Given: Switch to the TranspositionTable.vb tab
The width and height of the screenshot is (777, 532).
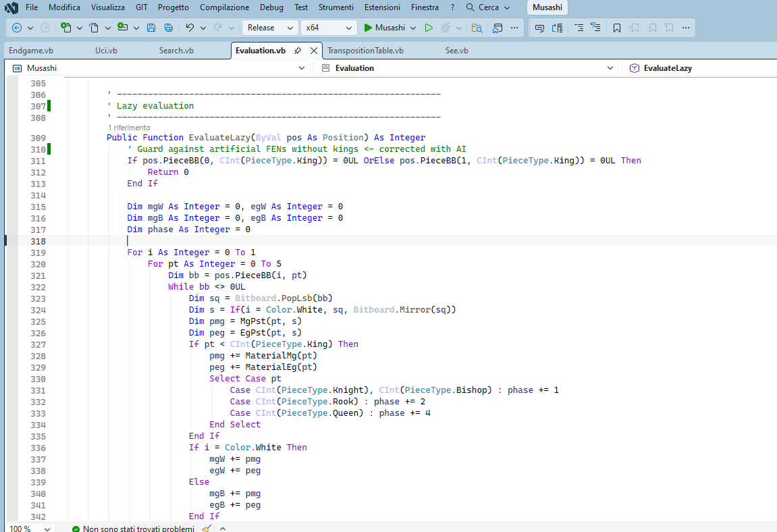Looking at the screenshot, I should [365, 51].
